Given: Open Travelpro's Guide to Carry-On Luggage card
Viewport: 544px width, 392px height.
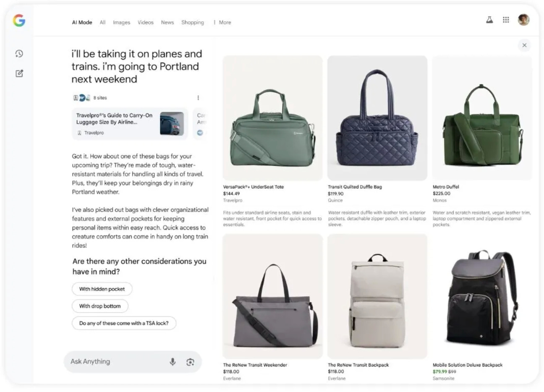Looking at the screenshot, I should (130, 124).
